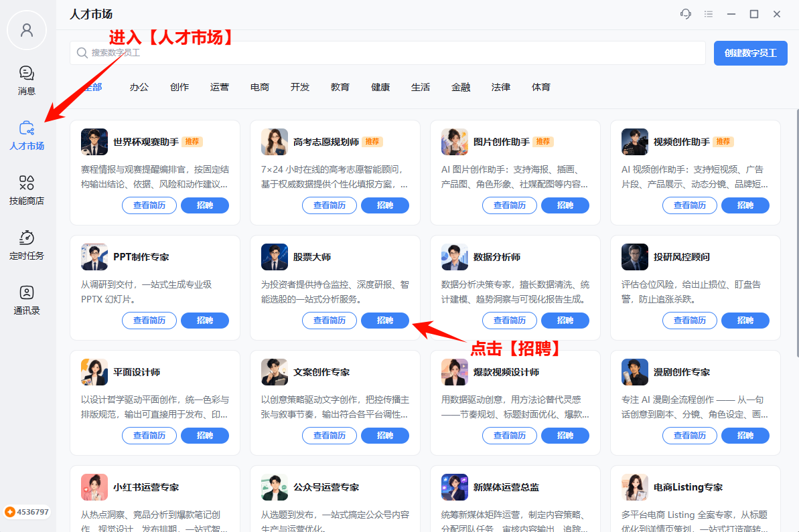View résumé of 股票大师

point(330,321)
